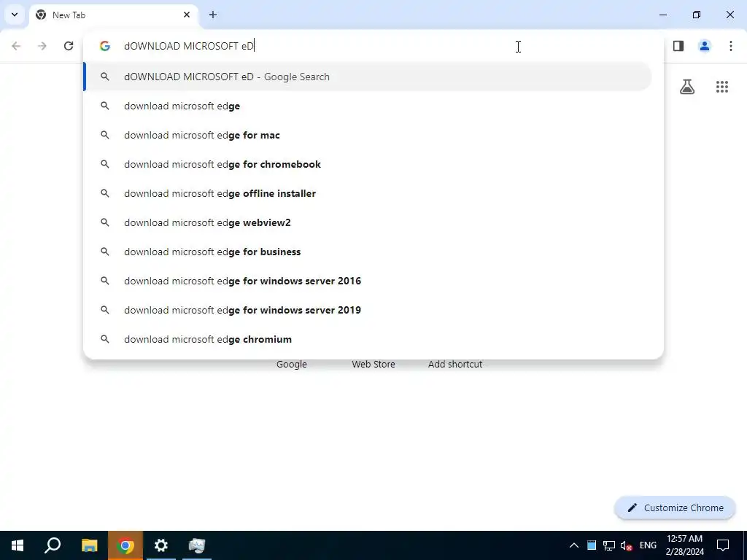Open the taskbar clock and date
Image resolution: width=747 pixels, height=560 pixels.
pos(684,545)
